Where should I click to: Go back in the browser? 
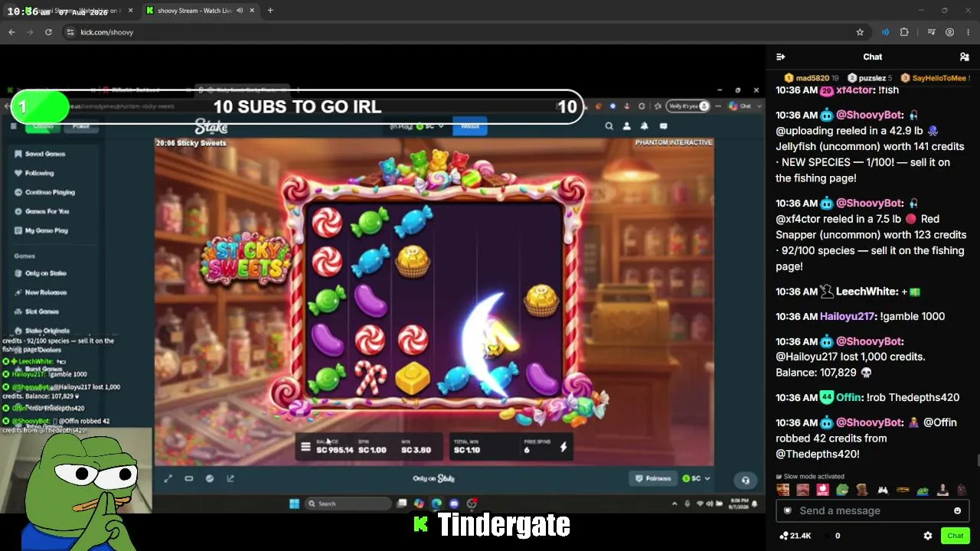pyautogui.click(x=11, y=32)
